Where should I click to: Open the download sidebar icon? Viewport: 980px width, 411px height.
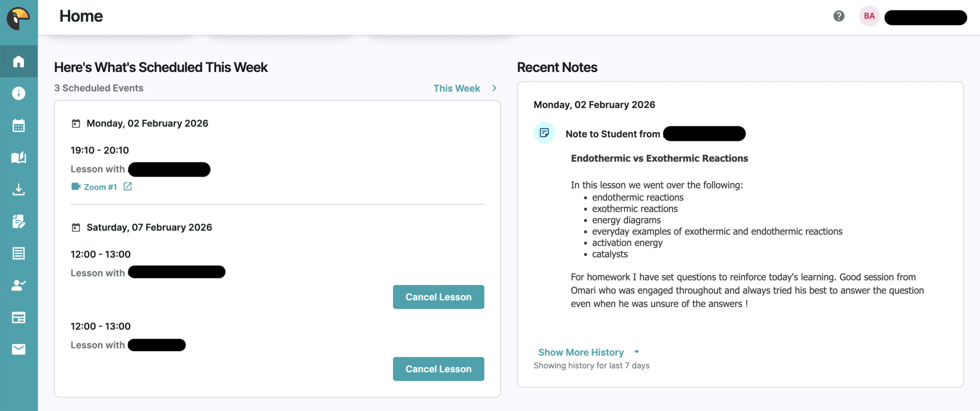click(x=18, y=189)
